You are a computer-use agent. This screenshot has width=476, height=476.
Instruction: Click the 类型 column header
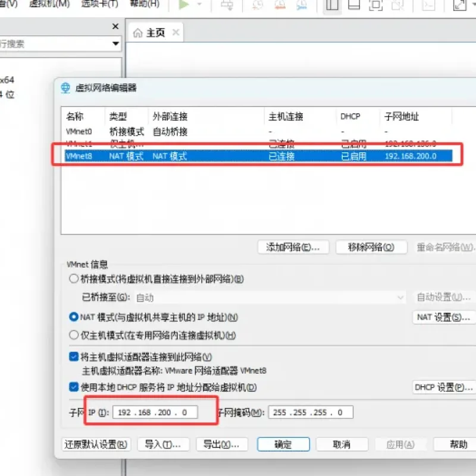tap(127, 116)
